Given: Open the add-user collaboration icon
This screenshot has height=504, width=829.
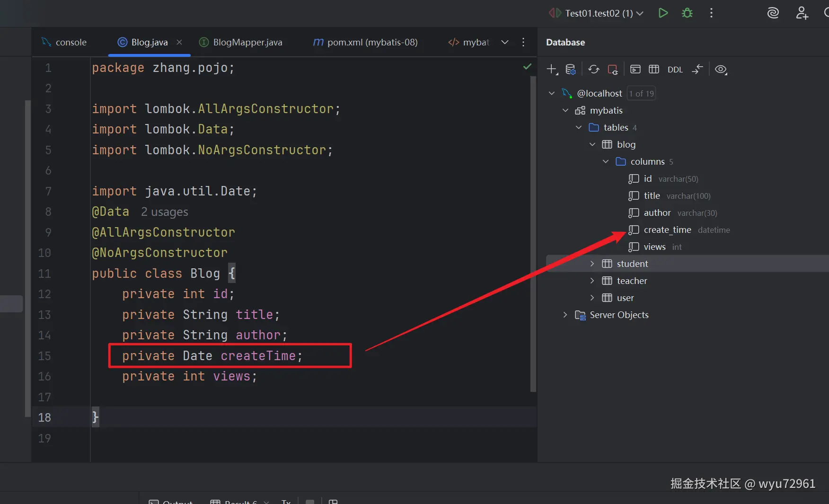Looking at the screenshot, I should 802,13.
